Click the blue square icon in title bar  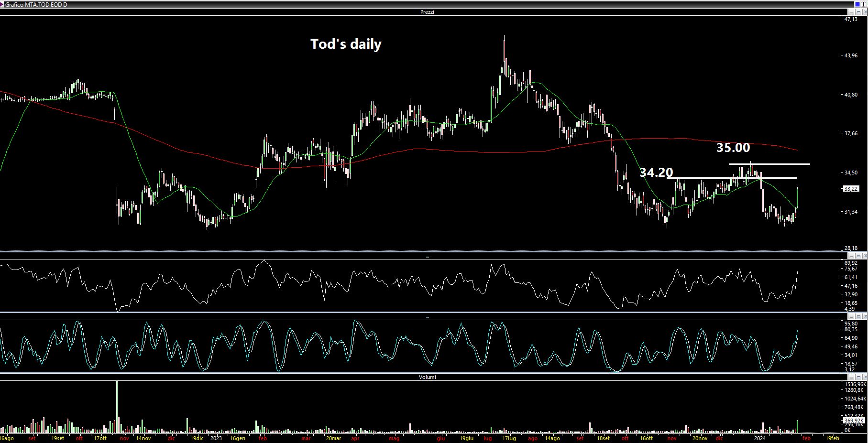pos(857,4)
